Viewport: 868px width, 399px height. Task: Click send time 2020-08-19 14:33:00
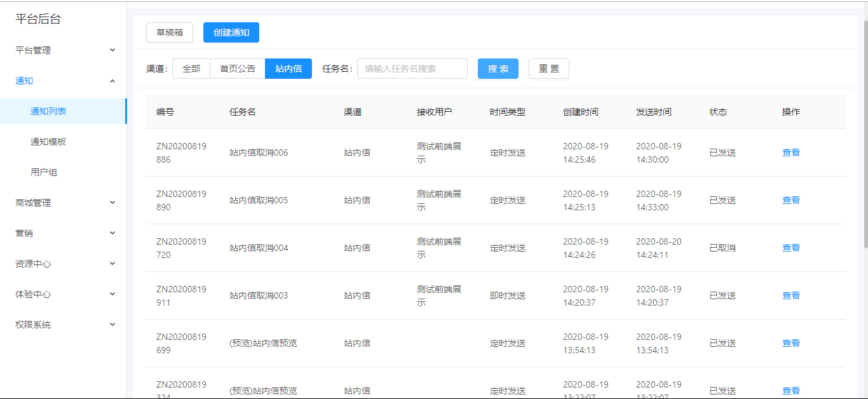659,200
